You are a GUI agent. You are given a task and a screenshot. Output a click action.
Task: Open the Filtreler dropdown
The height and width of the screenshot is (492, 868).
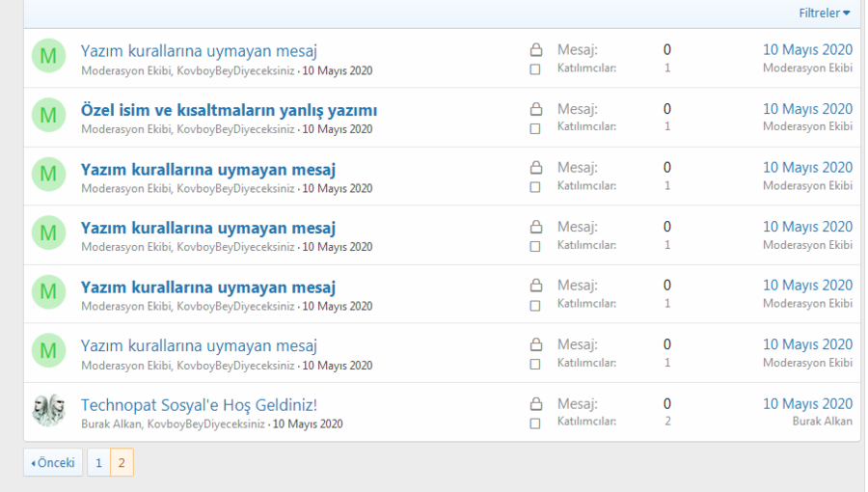click(x=824, y=14)
